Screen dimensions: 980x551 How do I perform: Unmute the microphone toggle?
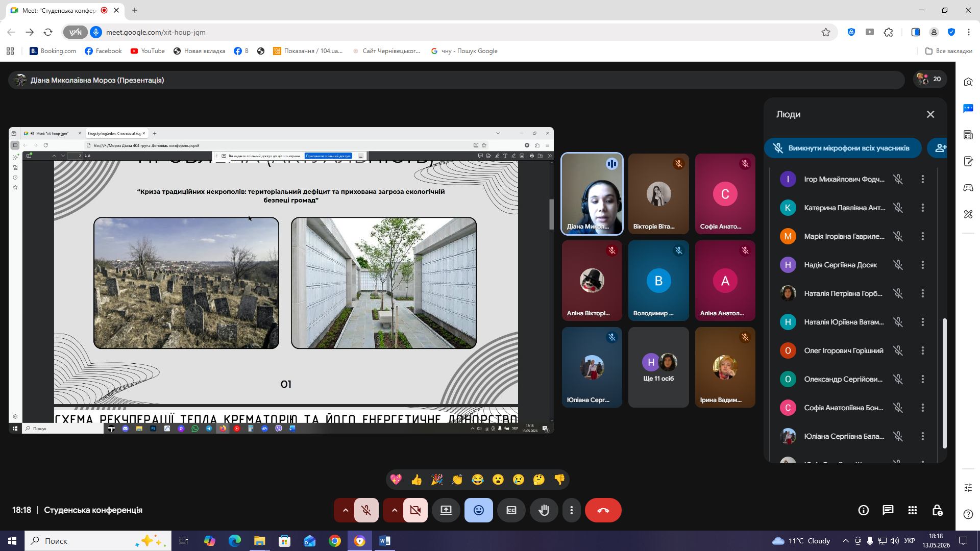tap(366, 510)
